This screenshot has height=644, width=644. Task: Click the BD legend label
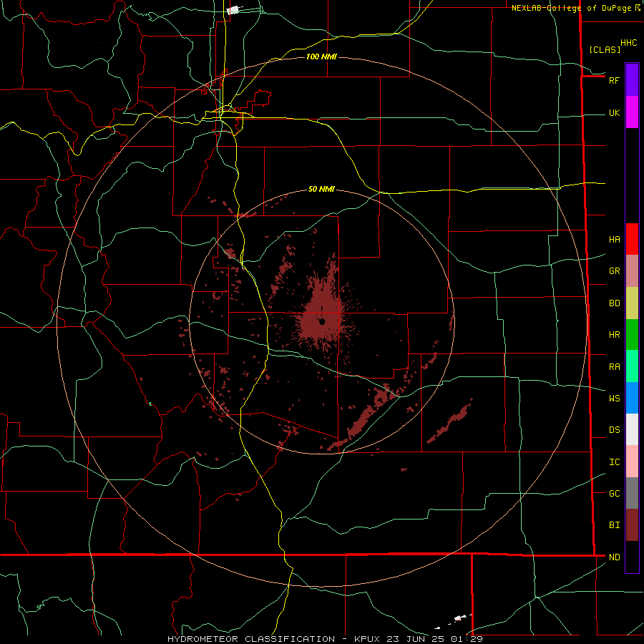614,303
